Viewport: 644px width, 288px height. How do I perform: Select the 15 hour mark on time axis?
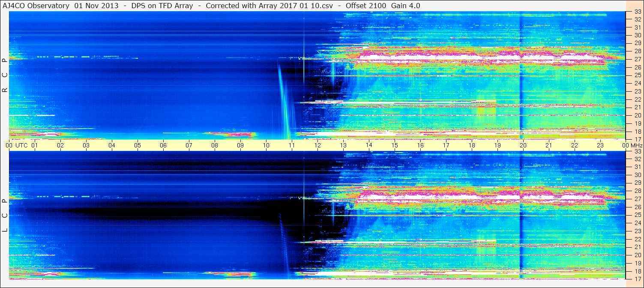click(x=395, y=146)
